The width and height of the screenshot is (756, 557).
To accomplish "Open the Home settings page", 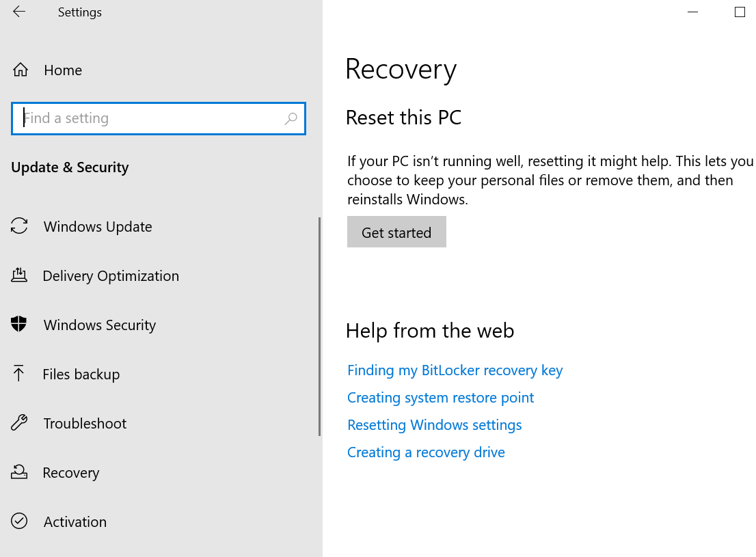I will 63,70.
